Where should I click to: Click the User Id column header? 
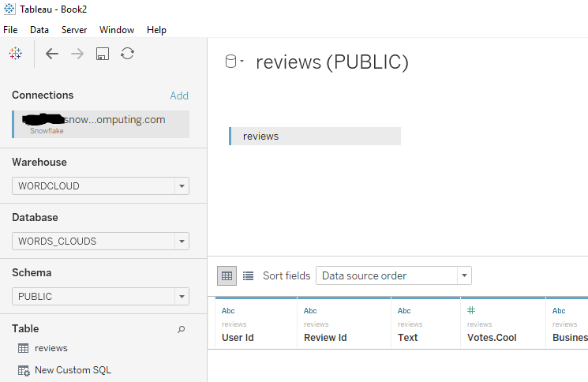(x=238, y=337)
